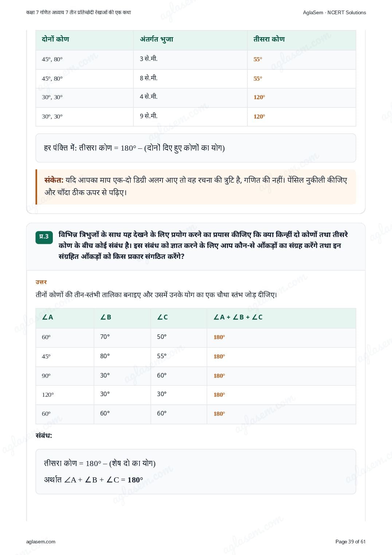The width and height of the screenshot is (392, 555).
Task: Click the chapter title in the page header
Action: pos(79,12)
